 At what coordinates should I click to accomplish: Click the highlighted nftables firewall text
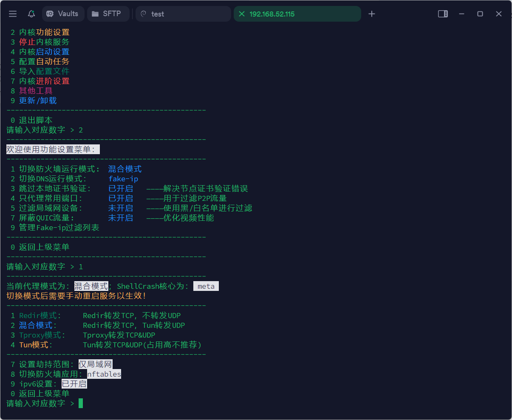tap(104, 374)
